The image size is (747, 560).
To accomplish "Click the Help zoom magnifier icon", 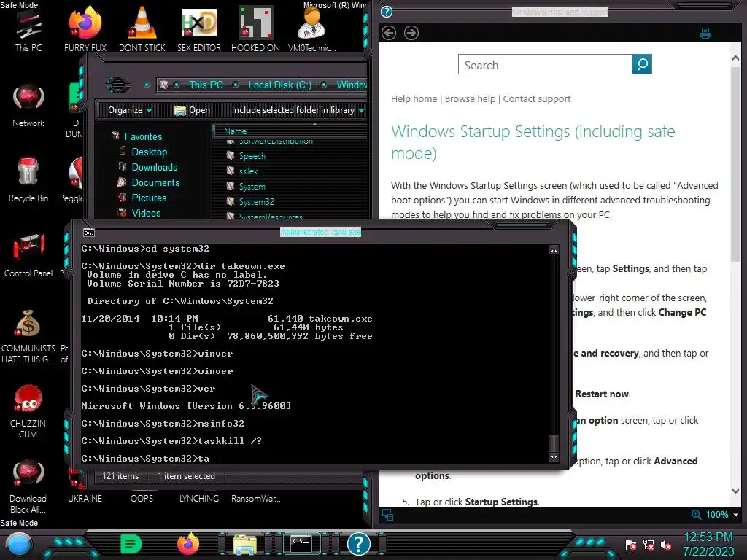I will click(696, 514).
